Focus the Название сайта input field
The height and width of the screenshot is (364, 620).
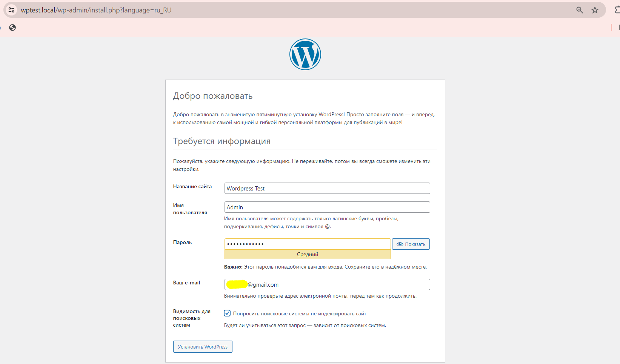click(327, 188)
